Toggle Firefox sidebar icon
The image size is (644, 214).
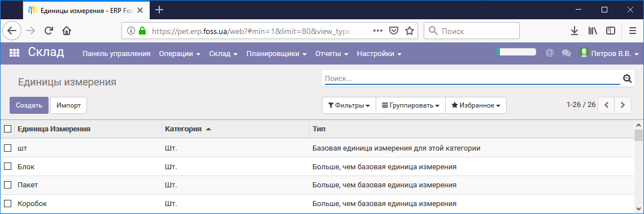click(610, 31)
